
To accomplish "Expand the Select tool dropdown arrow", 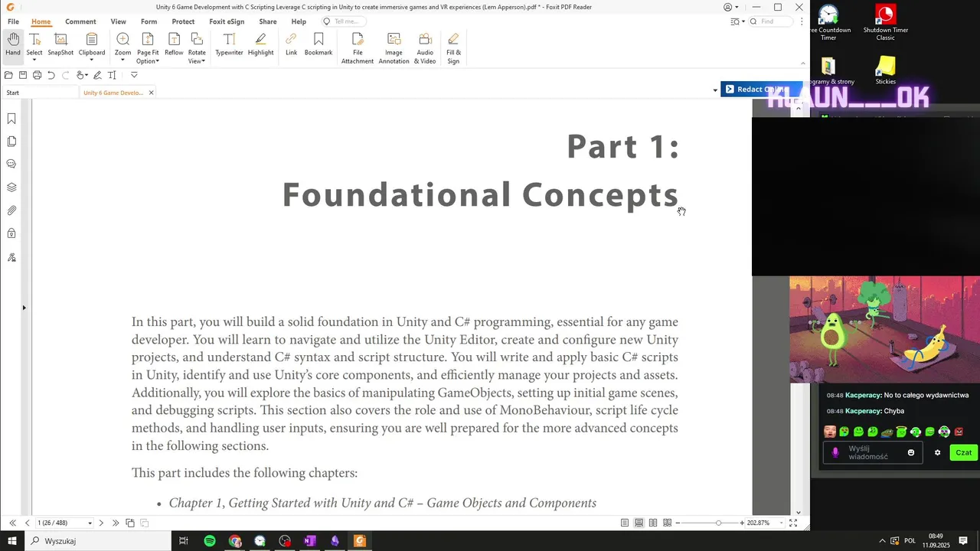I will click(x=34, y=60).
